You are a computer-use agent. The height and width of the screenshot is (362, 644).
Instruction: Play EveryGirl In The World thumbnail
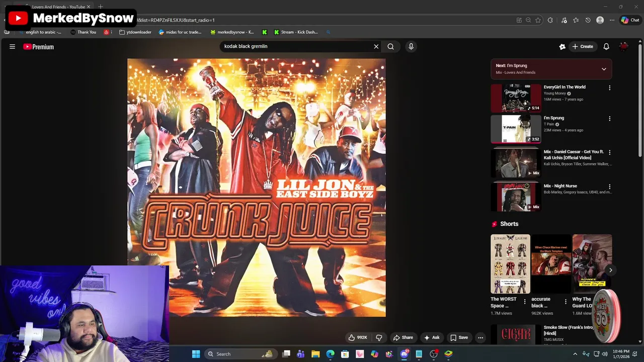[516, 98]
